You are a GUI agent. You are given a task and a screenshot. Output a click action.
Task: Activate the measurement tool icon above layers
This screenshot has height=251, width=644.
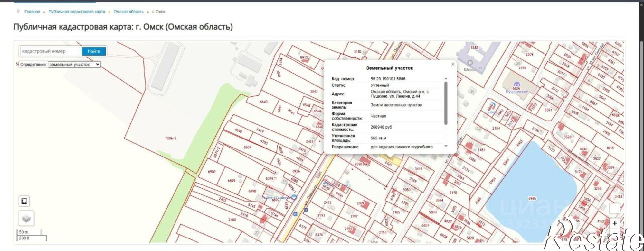coord(24,201)
